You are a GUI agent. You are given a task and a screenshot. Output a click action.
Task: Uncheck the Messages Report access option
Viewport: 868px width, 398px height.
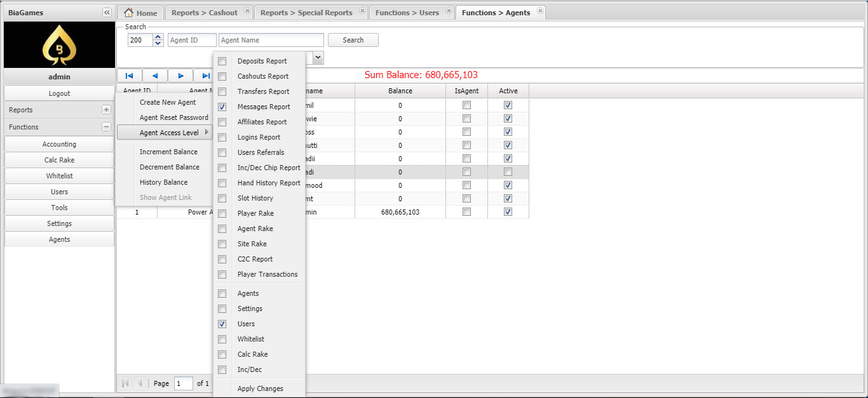(222, 107)
